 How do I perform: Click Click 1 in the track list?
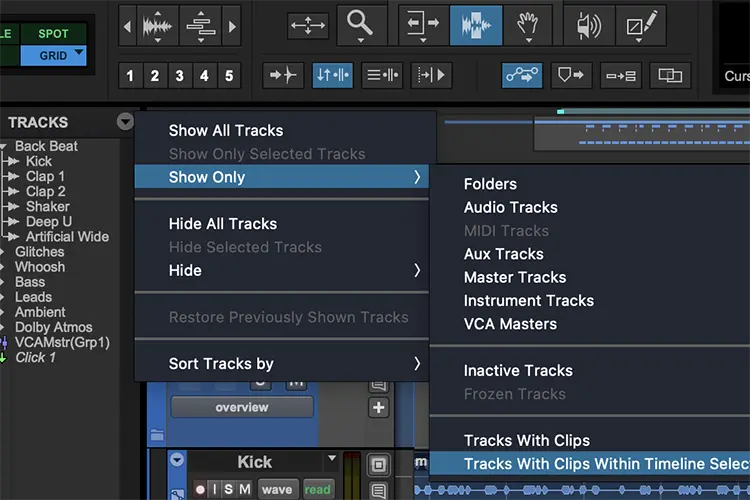35,357
